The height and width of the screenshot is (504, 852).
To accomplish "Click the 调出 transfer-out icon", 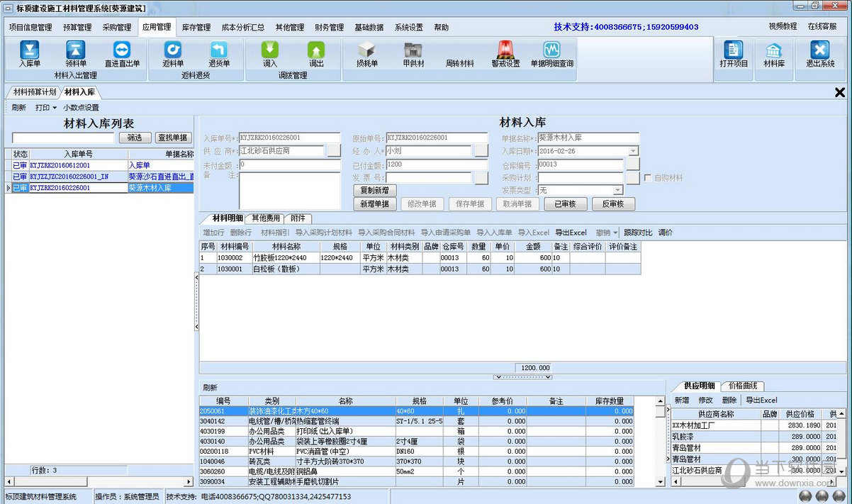I will coord(316,55).
